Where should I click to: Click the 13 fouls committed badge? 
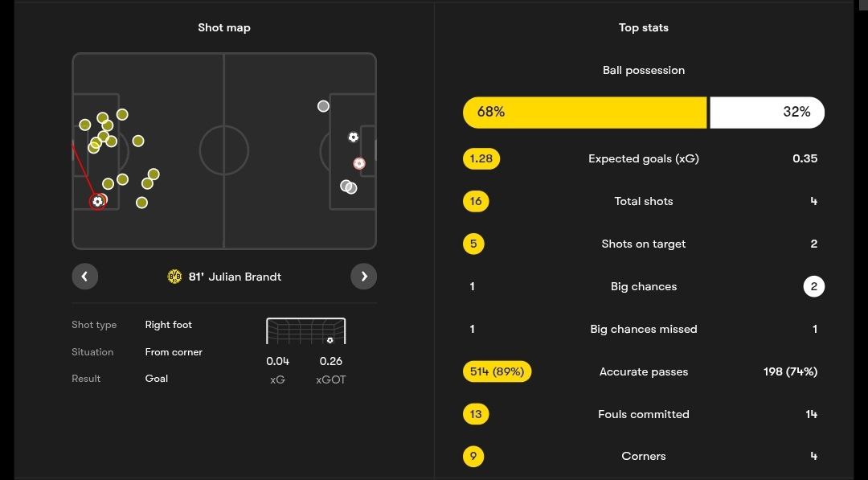pos(476,414)
